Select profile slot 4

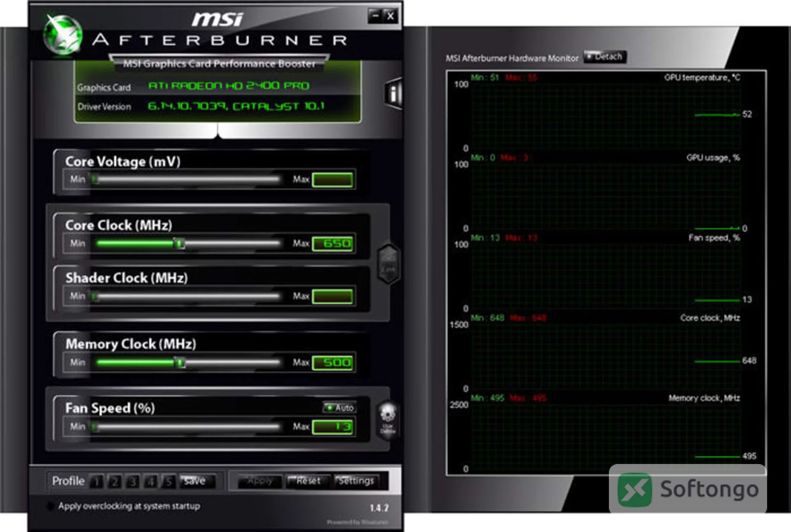click(x=151, y=481)
